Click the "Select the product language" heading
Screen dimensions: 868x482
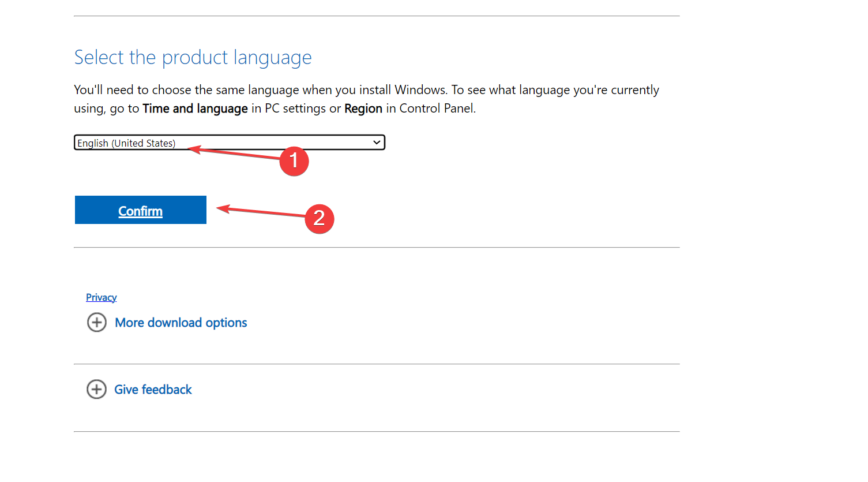point(193,58)
